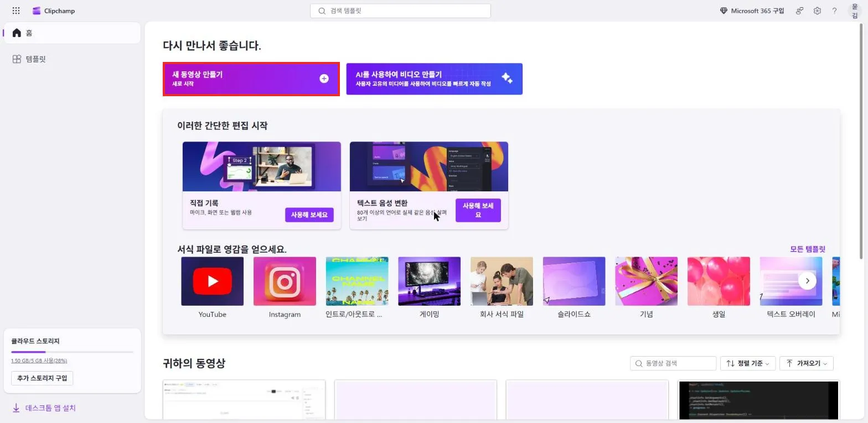Click the sparkle icon on AI video button

pyautogui.click(x=507, y=79)
